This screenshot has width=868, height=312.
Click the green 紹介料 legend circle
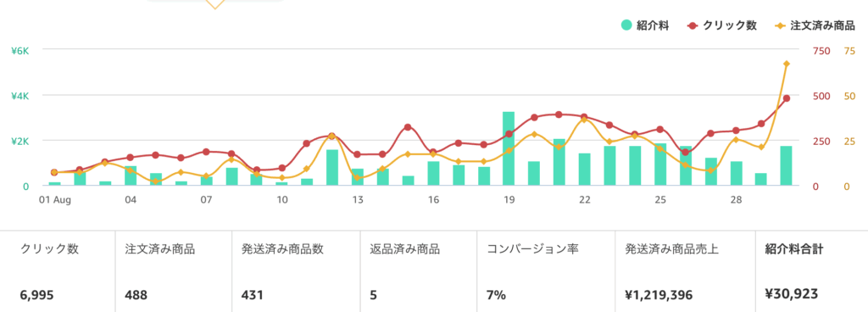point(626,25)
